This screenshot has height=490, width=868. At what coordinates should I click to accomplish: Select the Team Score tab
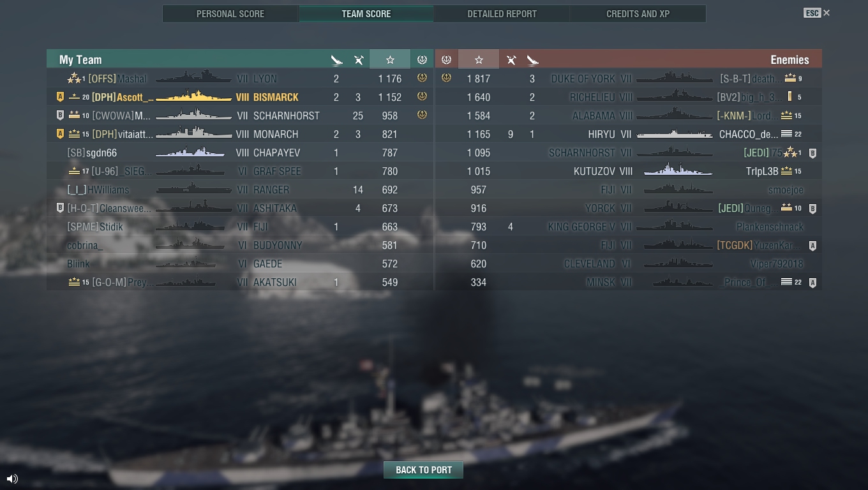366,13
